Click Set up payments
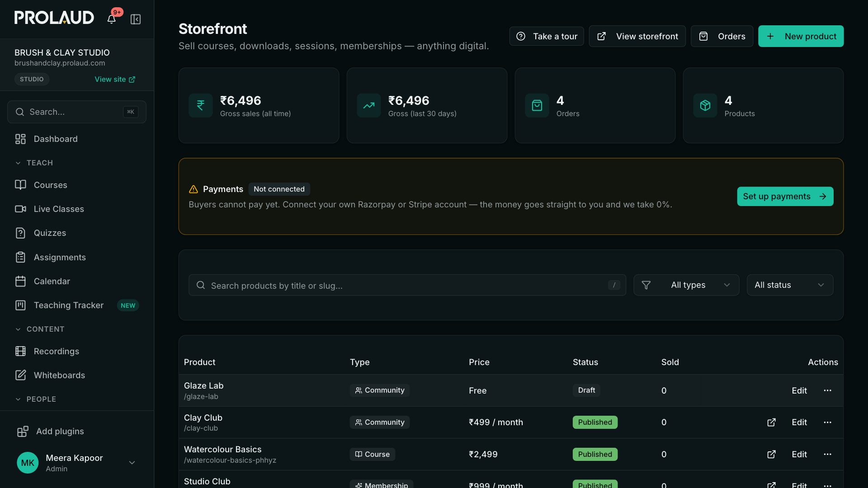Viewport: 868px width, 488px height. 785,196
